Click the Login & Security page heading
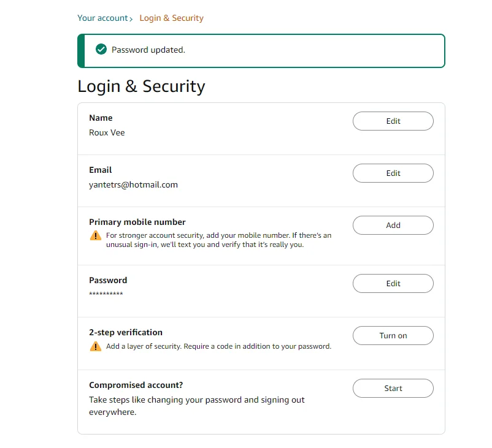This screenshot has height=448, width=492. (141, 86)
